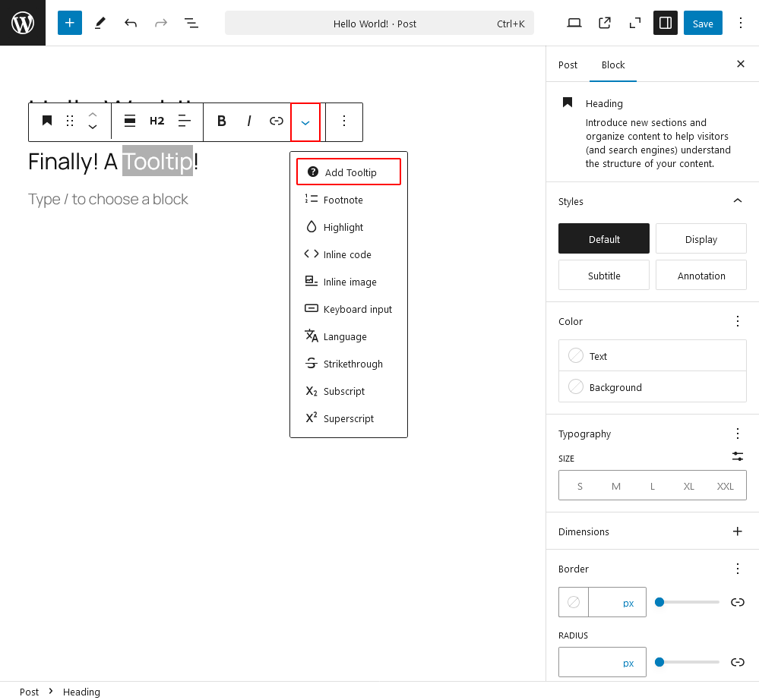Screen dimensions: 759x700
Task: Switch to the Block tab
Action: click(613, 65)
